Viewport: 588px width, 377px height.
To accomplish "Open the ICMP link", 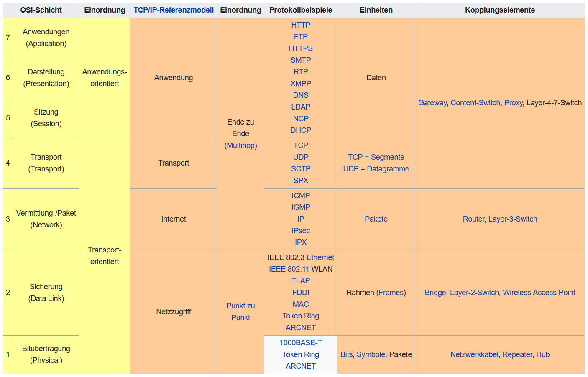I will click(x=301, y=196).
